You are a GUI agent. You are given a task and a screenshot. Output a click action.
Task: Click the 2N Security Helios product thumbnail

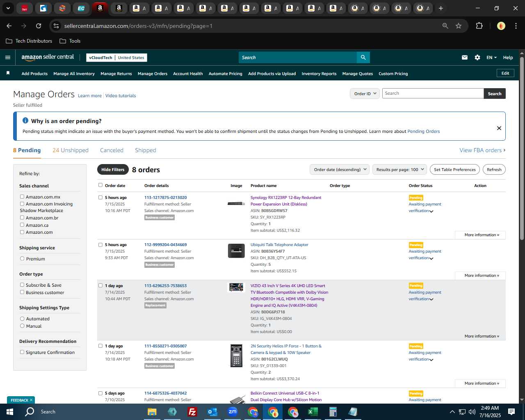click(236, 356)
